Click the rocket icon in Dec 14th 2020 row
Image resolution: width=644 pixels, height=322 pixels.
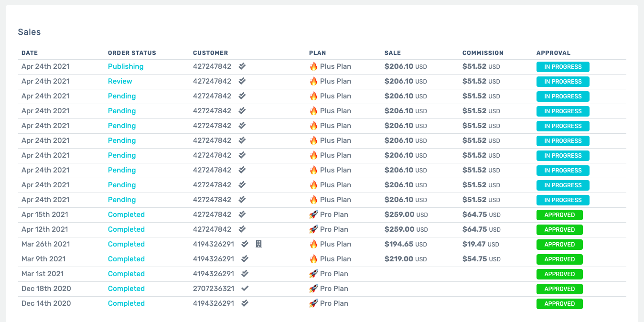(313, 303)
